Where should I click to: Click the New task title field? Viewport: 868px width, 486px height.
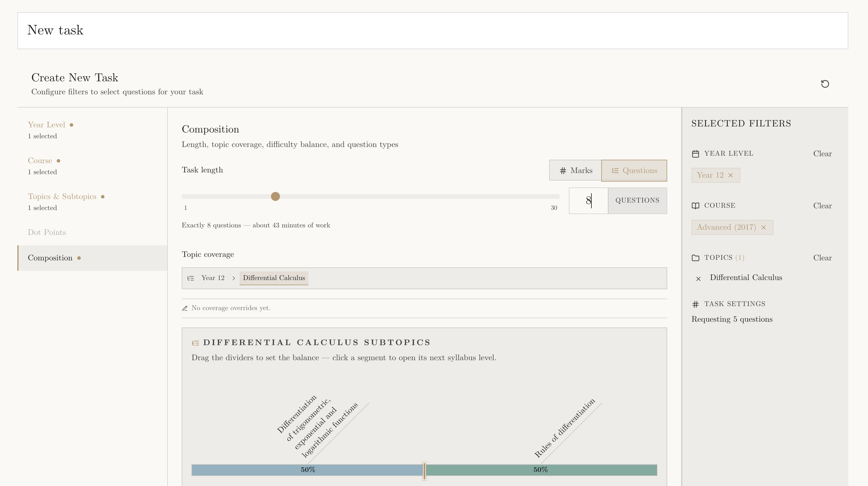coord(433,31)
